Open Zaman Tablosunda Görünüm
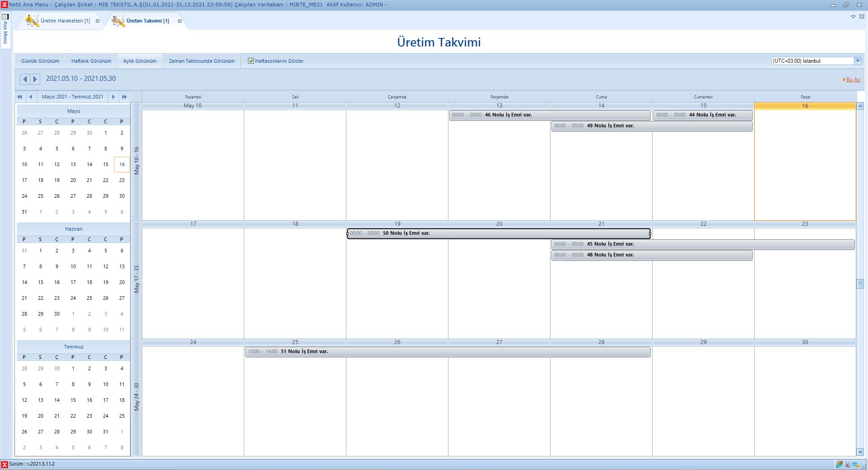 pyautogui.click(x=201, y=61)
